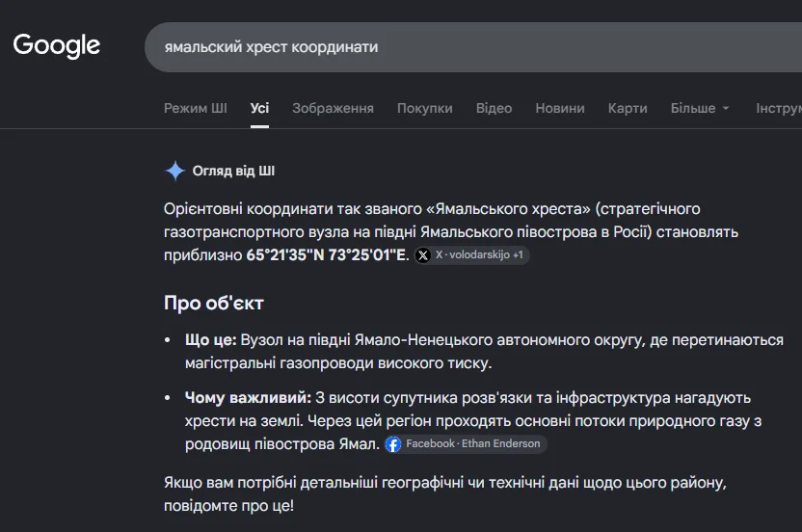This screenshot has width=802, height=532.
Task: Open the Режим ШІ tab
Action: [x=196, y=108]
